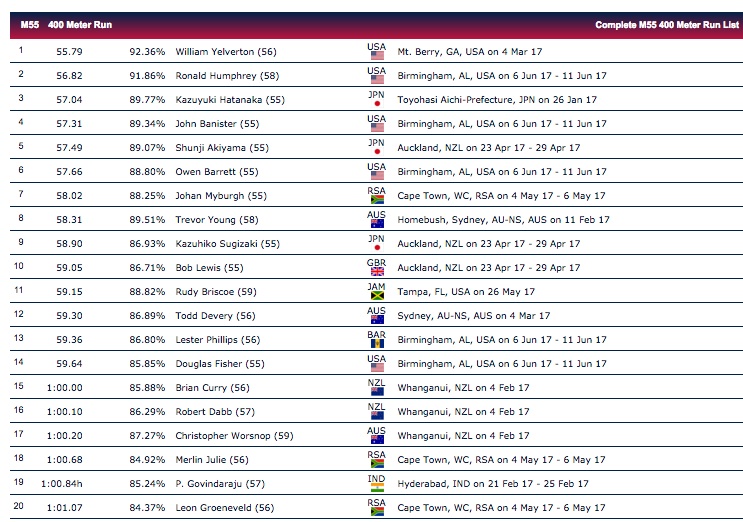Viewport: 743px width, 522px height.
Task: Open the Complete M55 400 Meter Run List
Action: (x=667, y=25)
